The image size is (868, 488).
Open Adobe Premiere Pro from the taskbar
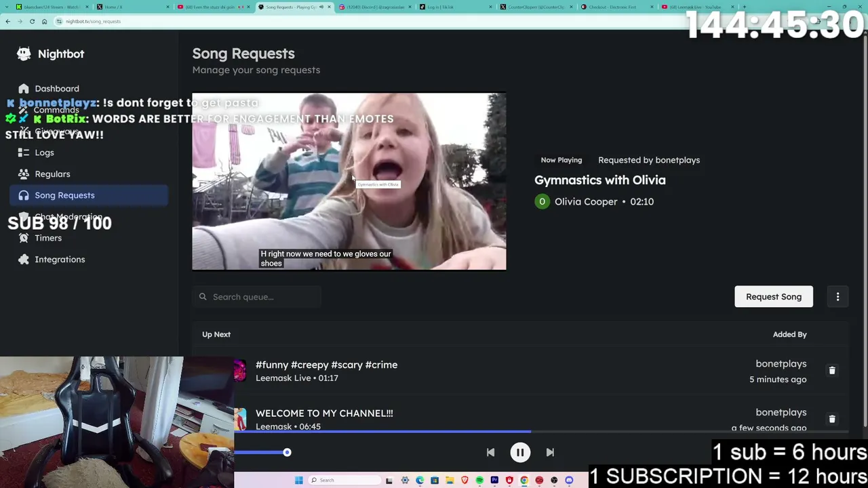tap(494, 481)
